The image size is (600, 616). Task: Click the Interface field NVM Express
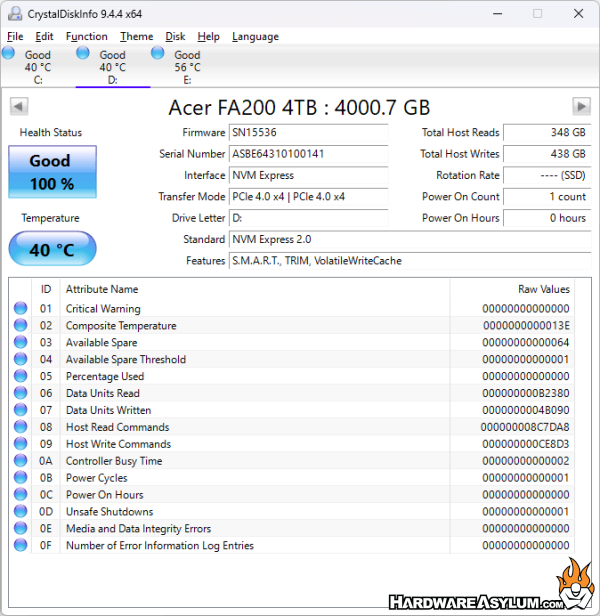(308, 175)
